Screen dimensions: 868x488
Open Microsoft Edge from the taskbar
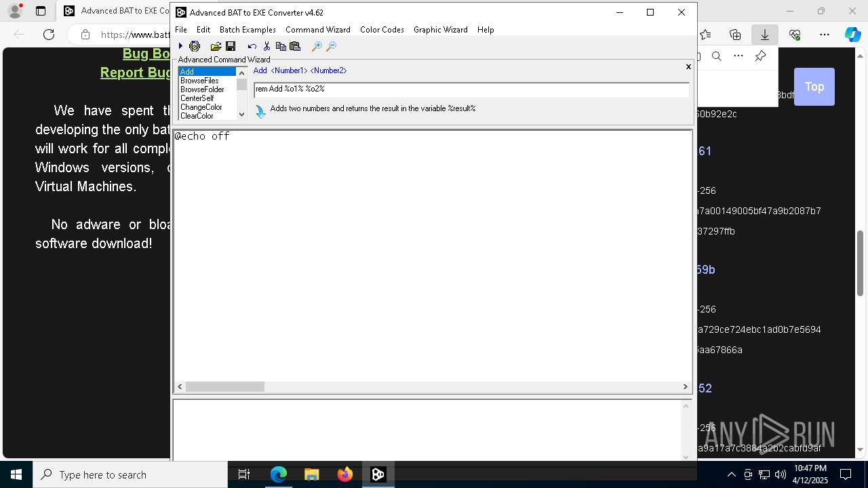(279, 474)
